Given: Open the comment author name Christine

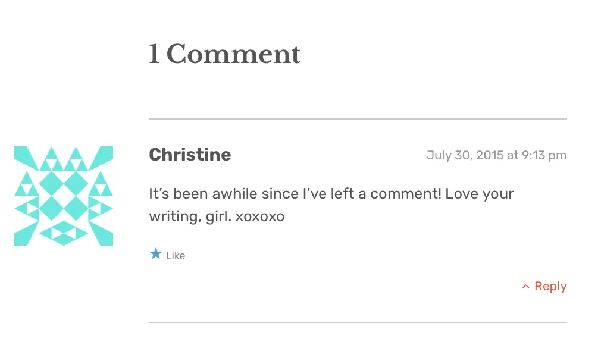Looking at the screenshot, I should pos(190,155).
